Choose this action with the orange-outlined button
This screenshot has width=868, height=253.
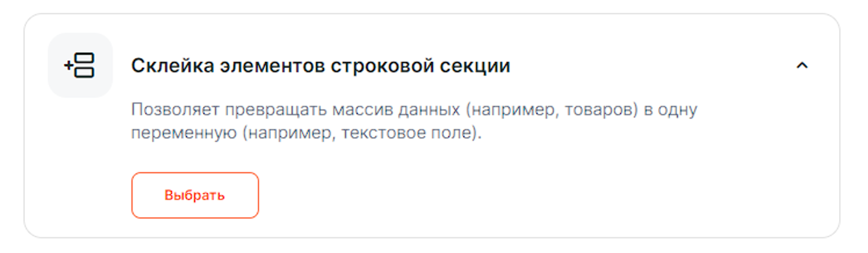click(x=194, y=195)
